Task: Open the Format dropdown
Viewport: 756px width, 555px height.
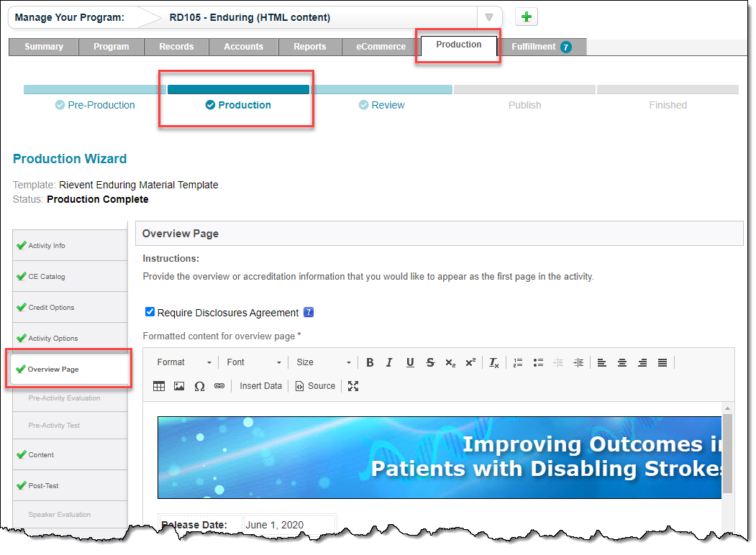Action: pos(184,362)
